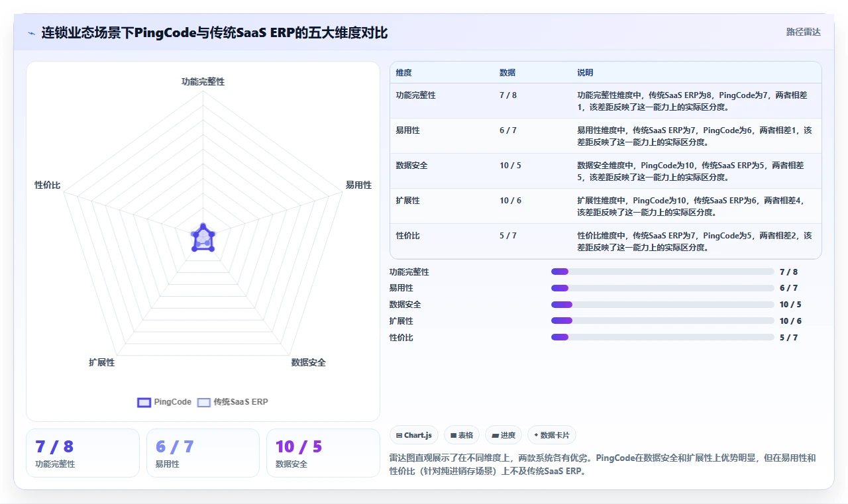848x504 pixels.
Task: Click the lightning icon beside the title
Action: [x=31, y=33]
